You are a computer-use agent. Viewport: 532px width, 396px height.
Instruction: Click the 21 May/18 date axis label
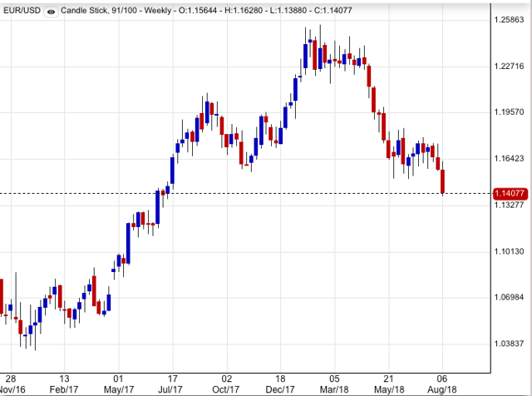[389, 384]
